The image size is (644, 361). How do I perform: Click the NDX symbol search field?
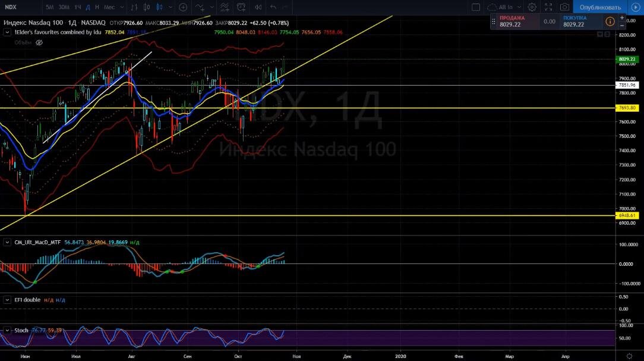point(21,7)
